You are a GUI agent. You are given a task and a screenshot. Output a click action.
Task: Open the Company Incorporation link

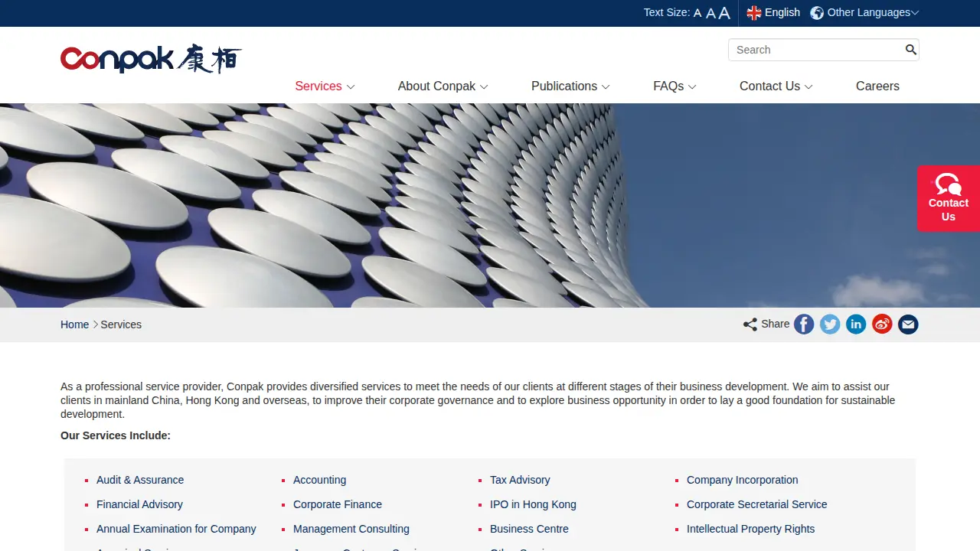click(x=743, y=480)
